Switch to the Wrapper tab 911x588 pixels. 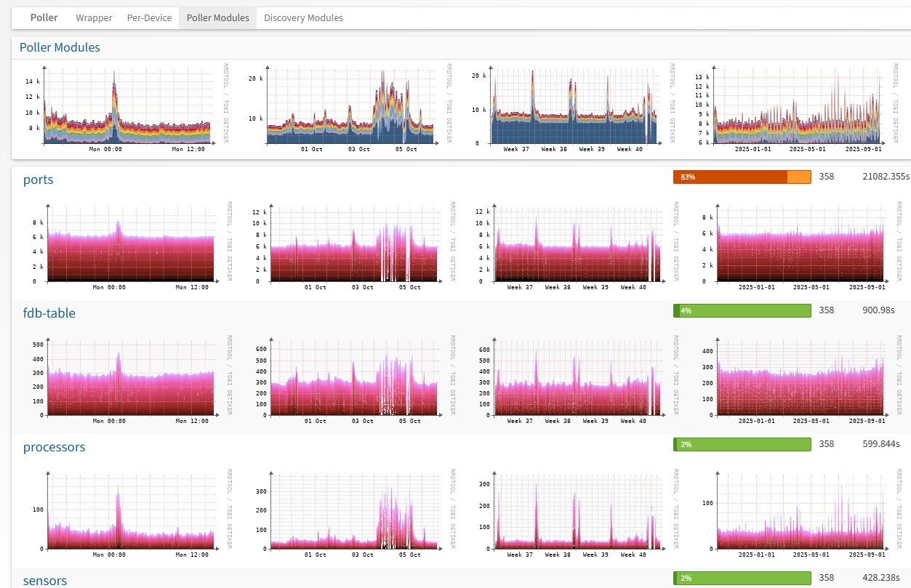click(x=94, y=17)
